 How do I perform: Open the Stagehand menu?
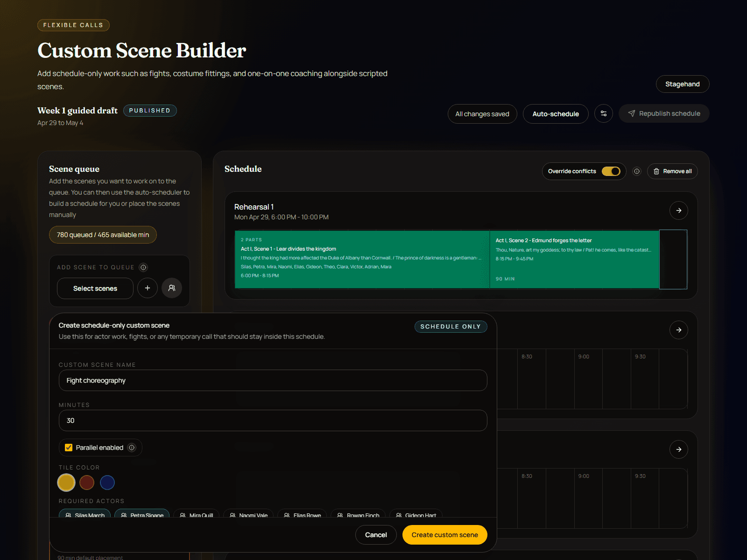pos(683,84)
